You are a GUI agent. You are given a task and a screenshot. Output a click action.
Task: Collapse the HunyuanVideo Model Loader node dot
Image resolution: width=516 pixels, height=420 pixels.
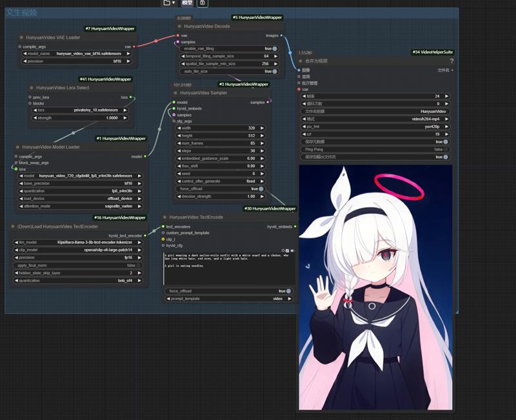[17, 147]
